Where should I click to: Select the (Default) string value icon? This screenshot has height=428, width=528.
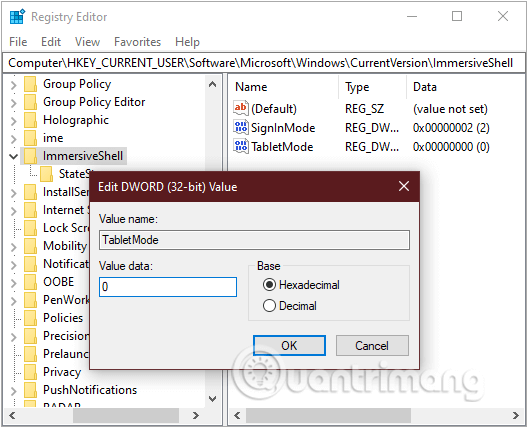tap(241, 108)
